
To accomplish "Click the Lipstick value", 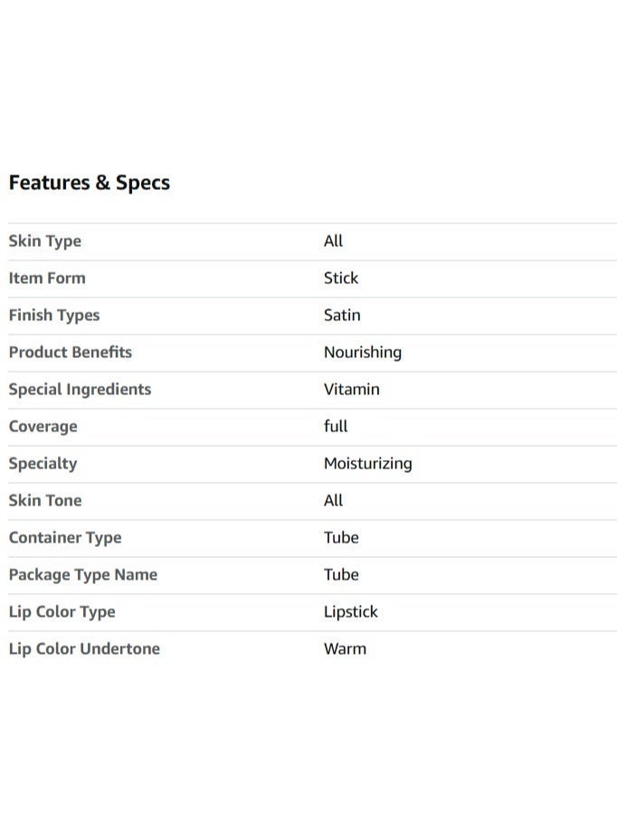I will pyautogui.click(x=351, y=612).
